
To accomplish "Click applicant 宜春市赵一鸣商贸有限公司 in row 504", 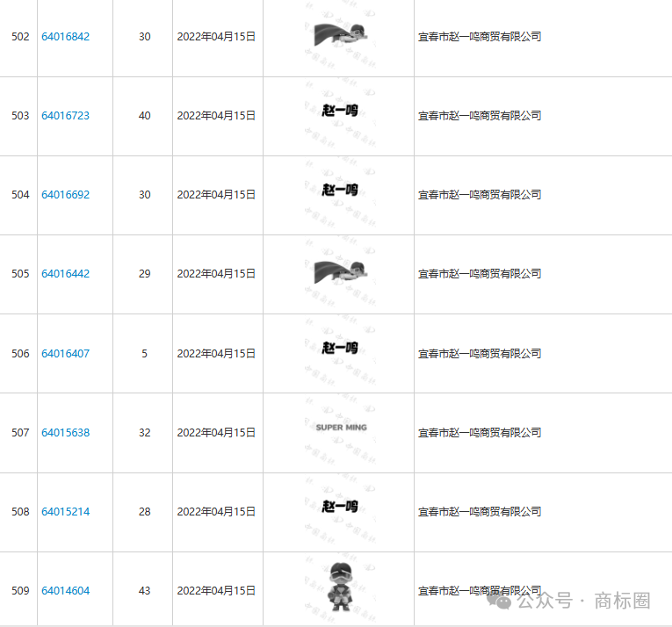I will coord(480,195).
